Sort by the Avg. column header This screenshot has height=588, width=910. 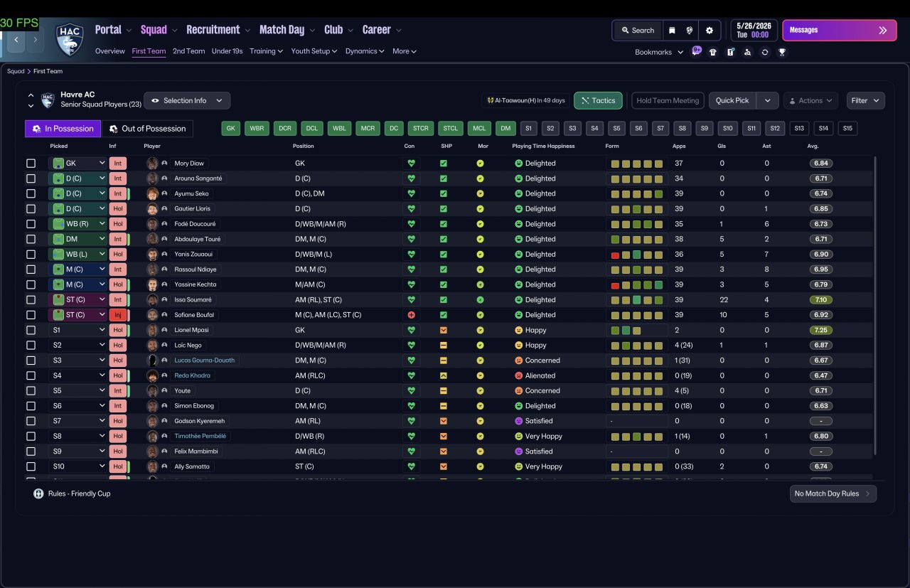coord(813,146)
